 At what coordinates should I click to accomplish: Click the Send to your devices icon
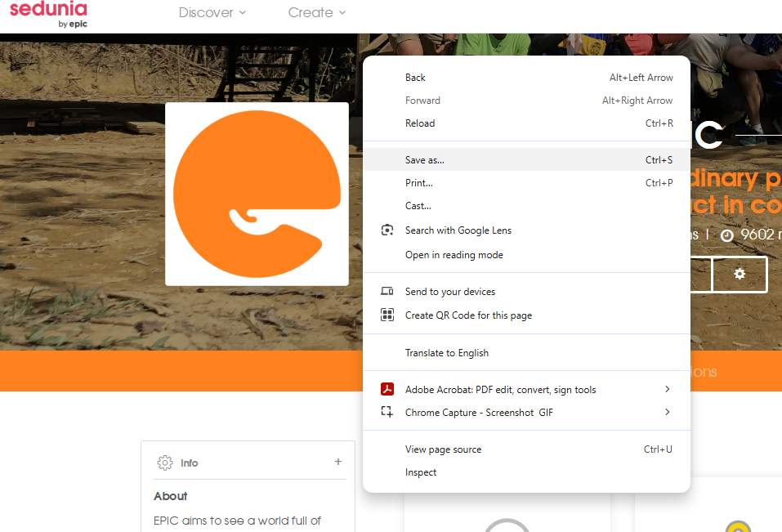click(x=387, y=292)
